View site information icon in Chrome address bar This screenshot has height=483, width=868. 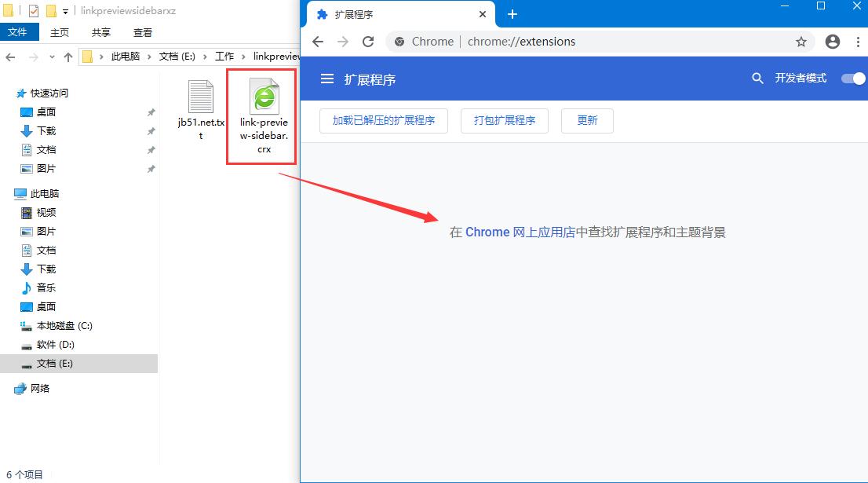click(x=399, y=42)
